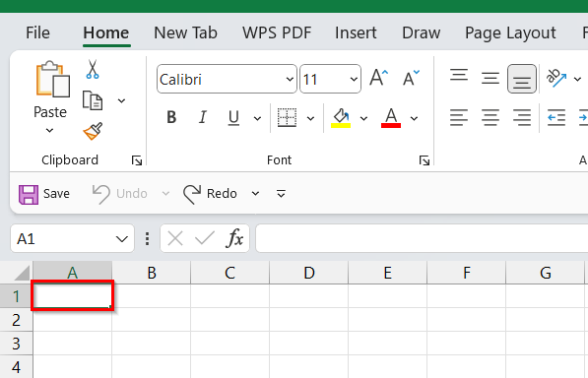Set top vertical alignment
588x378 pixels.
point(459,76)
